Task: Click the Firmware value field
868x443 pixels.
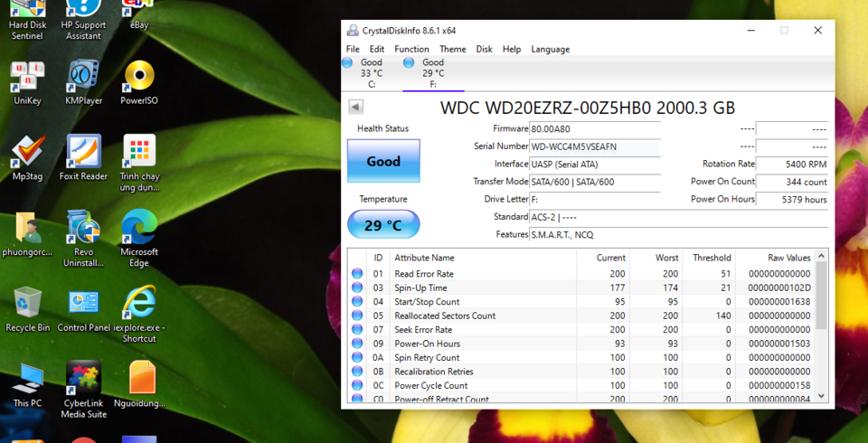Action: tap(595, 129)
